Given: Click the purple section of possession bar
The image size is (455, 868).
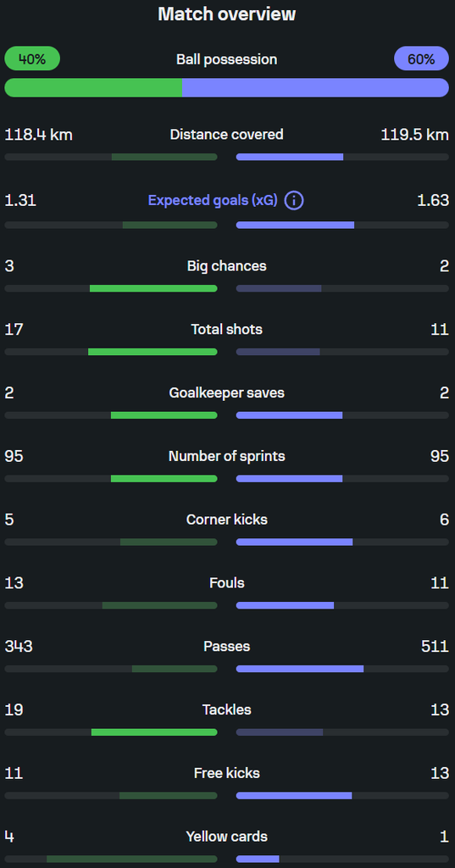Looking at the screenshot, I should (315, 87).
